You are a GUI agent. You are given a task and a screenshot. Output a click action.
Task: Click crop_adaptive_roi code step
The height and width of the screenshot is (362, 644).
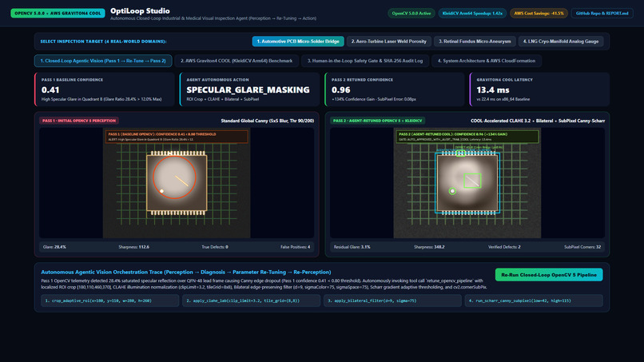pyautogui.click(x=109, y=300)
